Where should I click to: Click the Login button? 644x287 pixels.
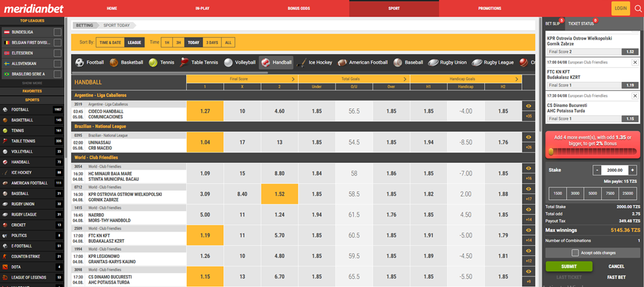point(621,8)
